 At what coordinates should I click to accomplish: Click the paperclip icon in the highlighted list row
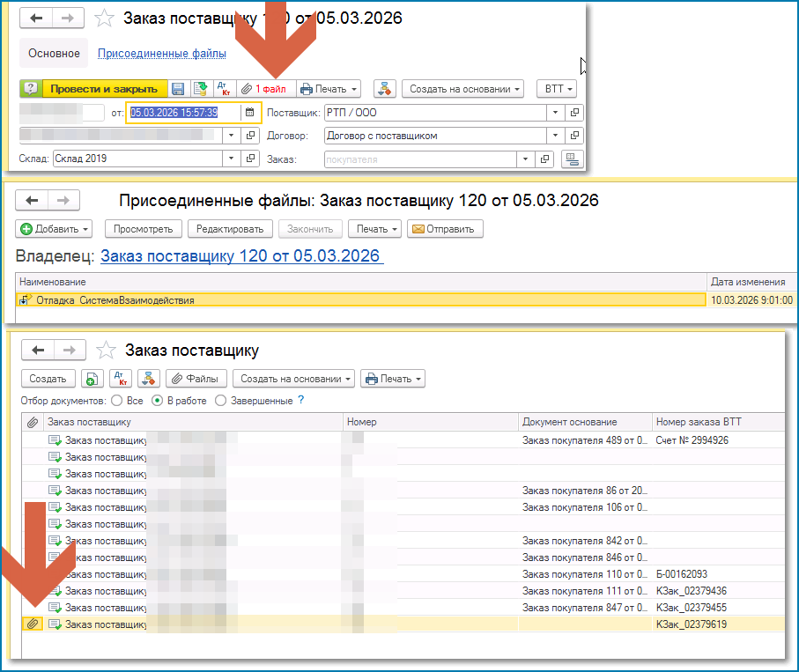[x=33, y=624]
